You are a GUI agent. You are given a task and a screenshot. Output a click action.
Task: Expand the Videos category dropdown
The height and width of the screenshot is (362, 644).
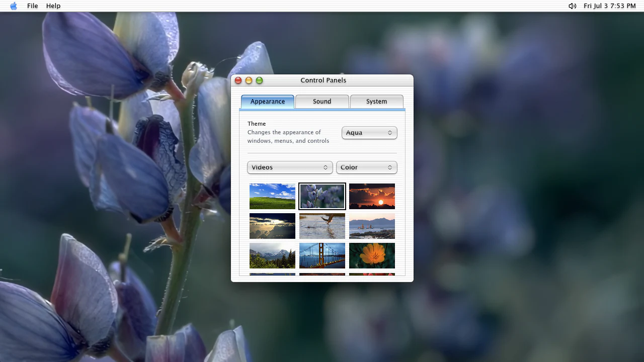[290, 167]
